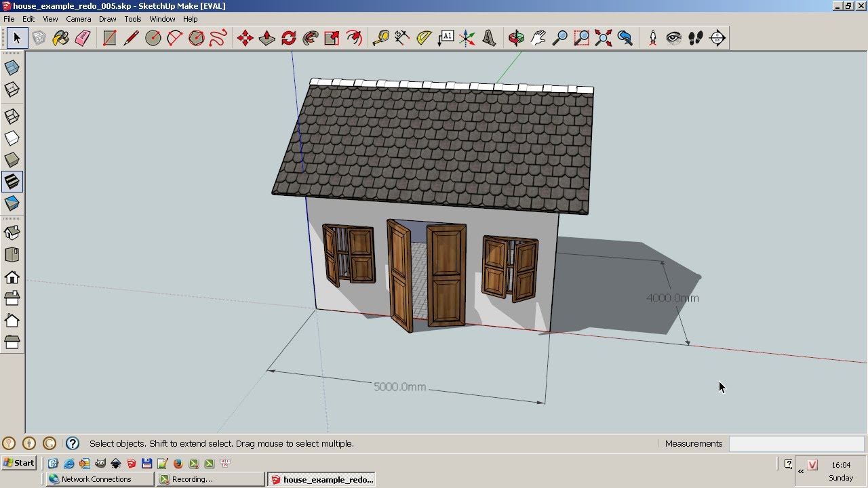Open the Draw menu
This screenshot has height=488, width=868.
(108, 19)
